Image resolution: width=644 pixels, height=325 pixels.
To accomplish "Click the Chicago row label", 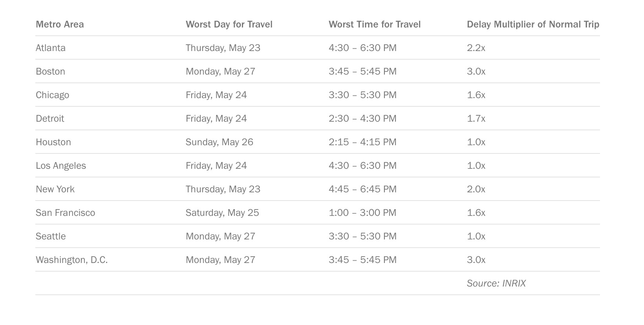I will click(52, 95).
